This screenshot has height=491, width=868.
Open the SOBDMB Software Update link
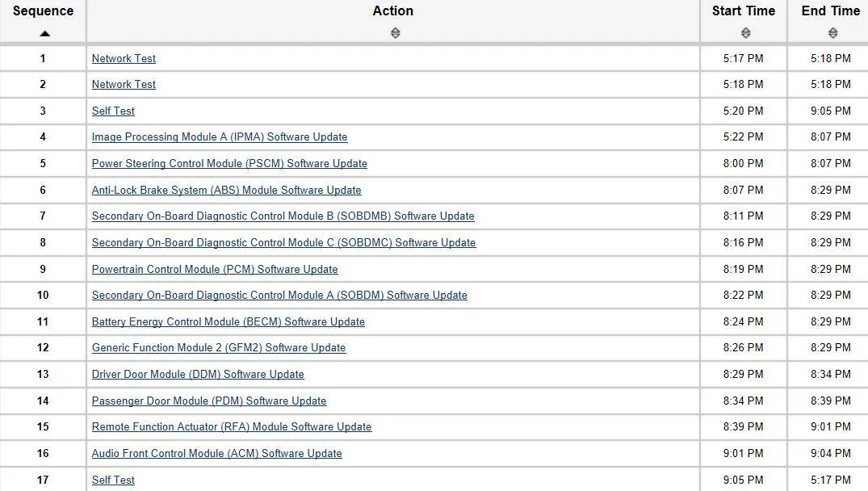pos(283,216)
